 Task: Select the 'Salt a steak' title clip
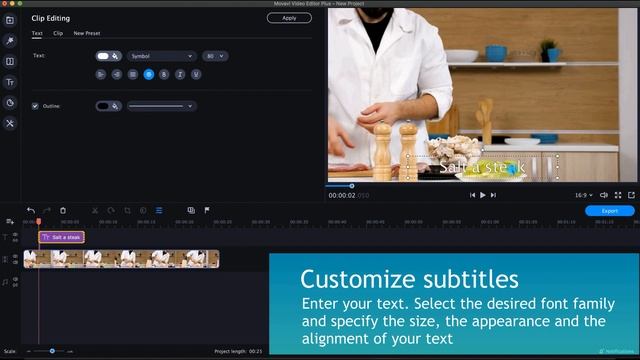click(62, 237)
